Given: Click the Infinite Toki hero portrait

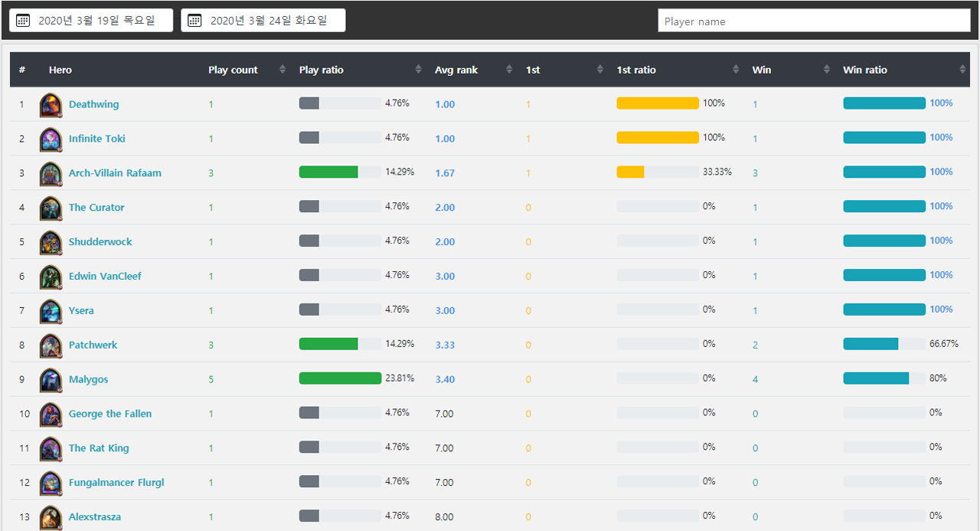Looking at the screenshot, I should (51, 139).
